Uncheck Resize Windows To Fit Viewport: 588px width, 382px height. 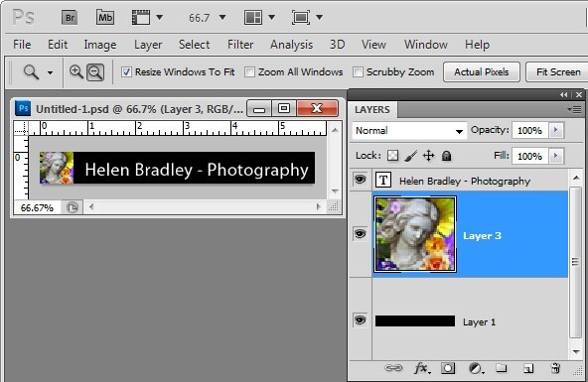(x=126, y=71)
